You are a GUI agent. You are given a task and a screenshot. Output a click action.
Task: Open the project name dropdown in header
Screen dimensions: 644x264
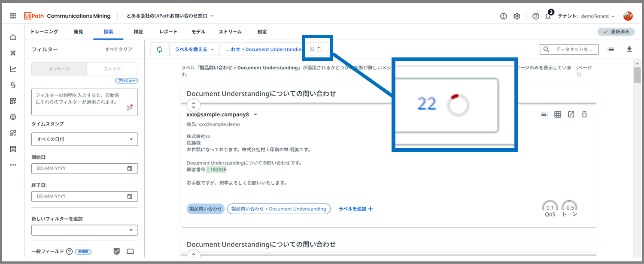[170, 16]
